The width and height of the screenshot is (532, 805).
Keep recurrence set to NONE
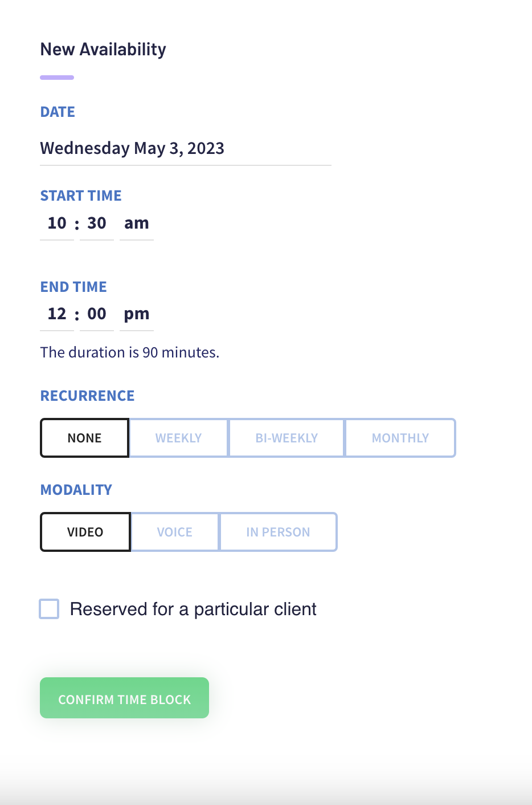84,438
